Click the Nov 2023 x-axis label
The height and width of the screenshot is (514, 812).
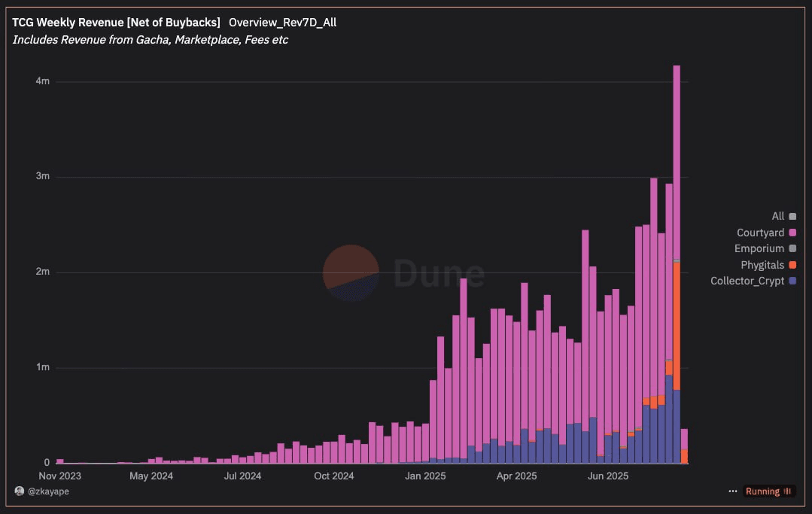60,476
